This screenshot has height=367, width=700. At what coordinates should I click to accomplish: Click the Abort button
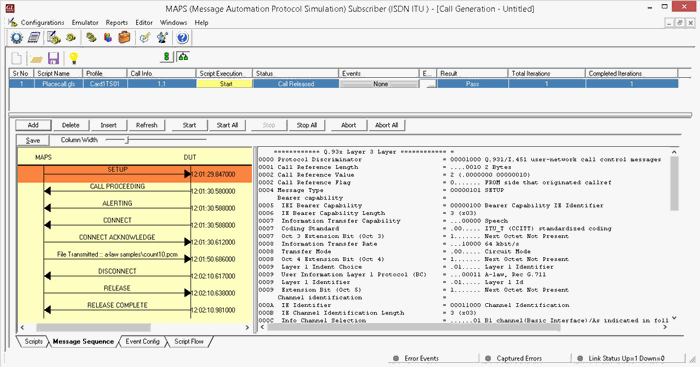click(349, 125)
